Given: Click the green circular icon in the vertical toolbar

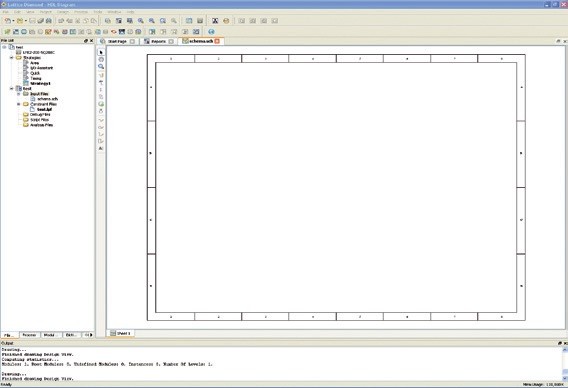Looking at the screenshot, I should 101,104.
